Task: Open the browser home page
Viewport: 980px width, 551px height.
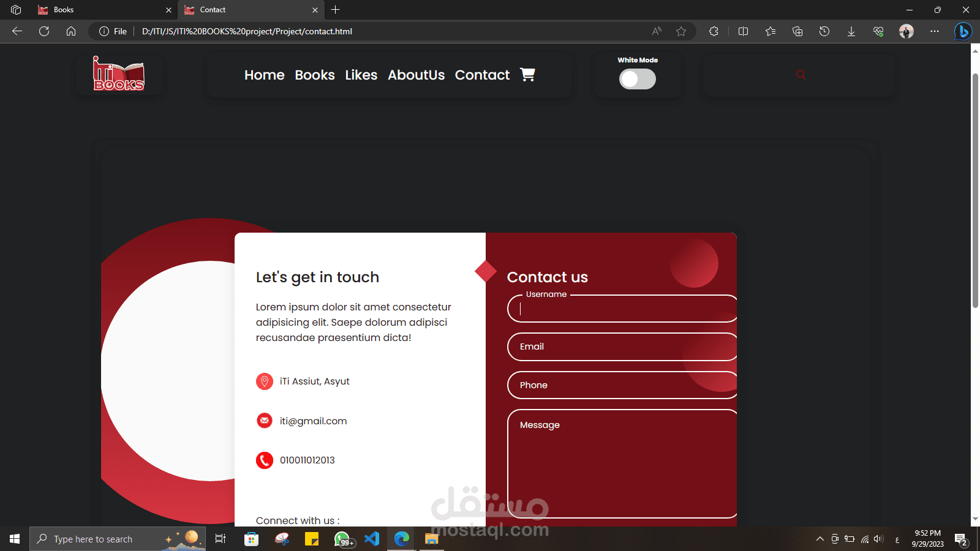Action: click(71, 31)
